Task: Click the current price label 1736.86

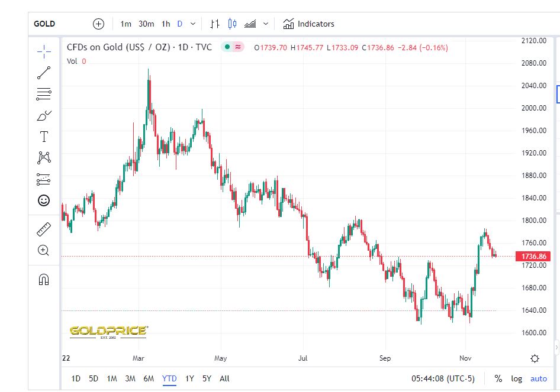Action: pos(533,256)
